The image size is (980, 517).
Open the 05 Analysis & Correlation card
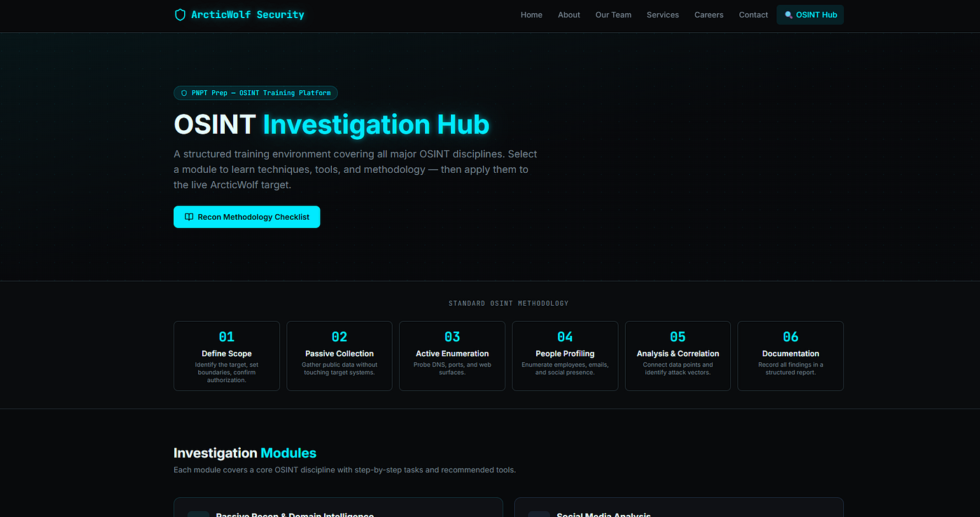[x=678, y=356]
